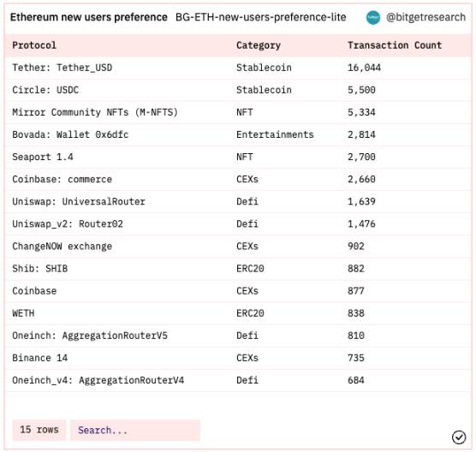This screenshot has height=452, width=476.
Task: Click CEXs category in Coinbase: commerce row
Action: coord(247,180)
